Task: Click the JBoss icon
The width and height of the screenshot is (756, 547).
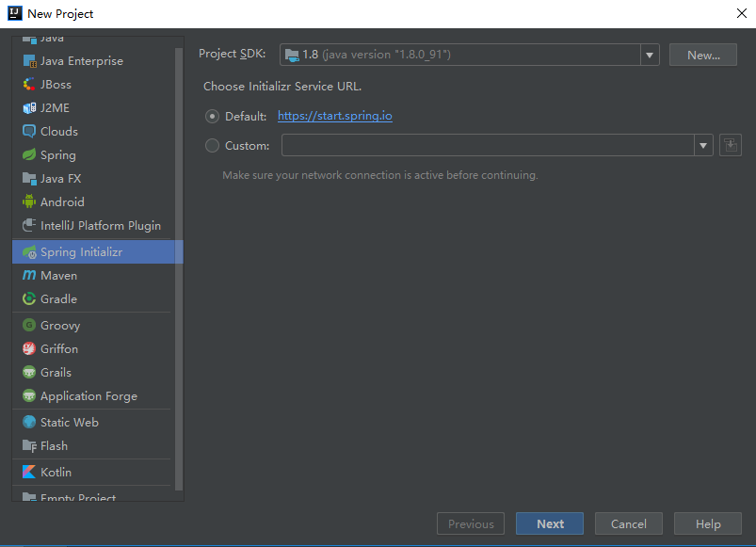Action: 29,85
